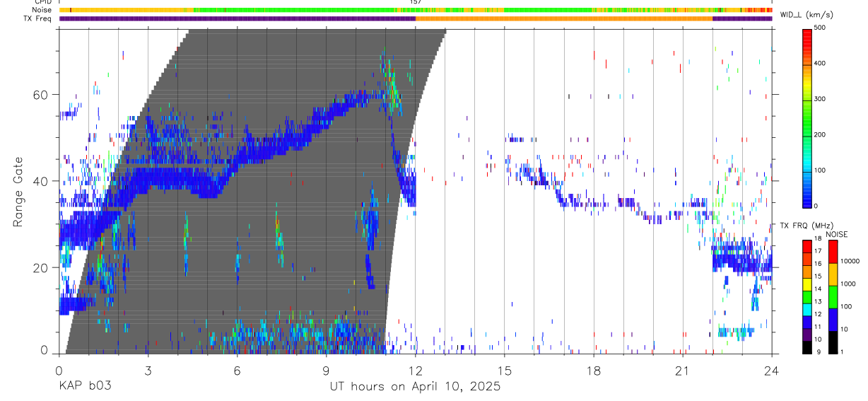Click the '14' tick on TX FRQ legend

tap(818, 289)
